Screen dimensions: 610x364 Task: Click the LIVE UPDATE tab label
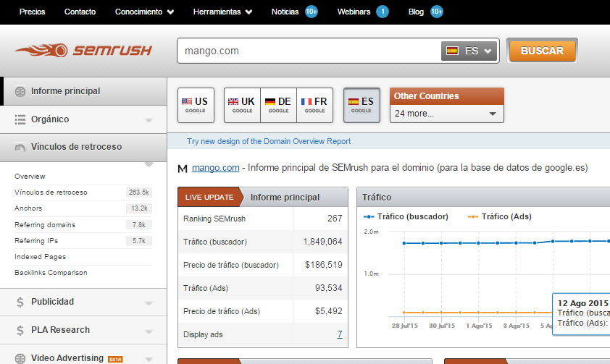[209, 198]
